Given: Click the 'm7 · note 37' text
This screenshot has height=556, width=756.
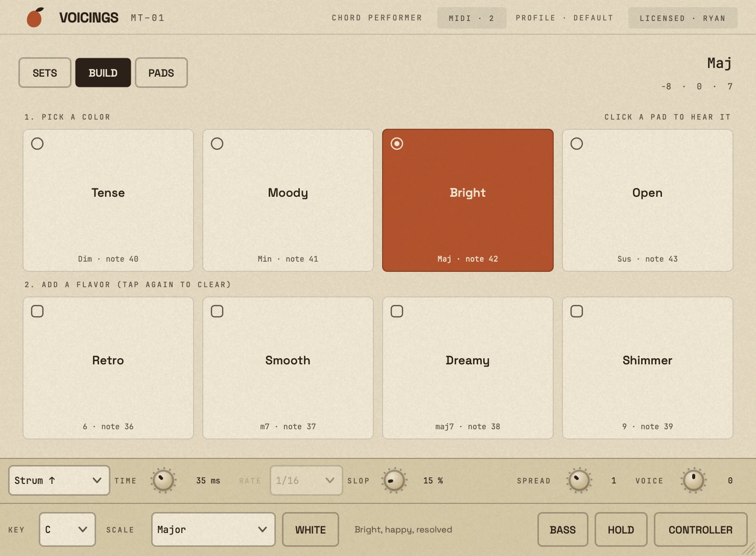Looking at the screenshot, I should (x=288, y=427).
